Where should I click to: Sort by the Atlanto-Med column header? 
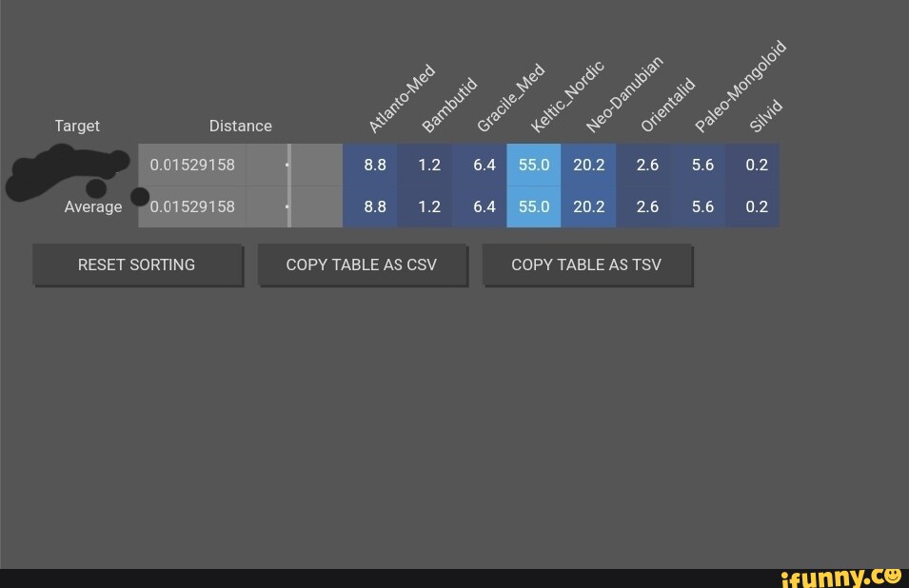click(402, 98)
